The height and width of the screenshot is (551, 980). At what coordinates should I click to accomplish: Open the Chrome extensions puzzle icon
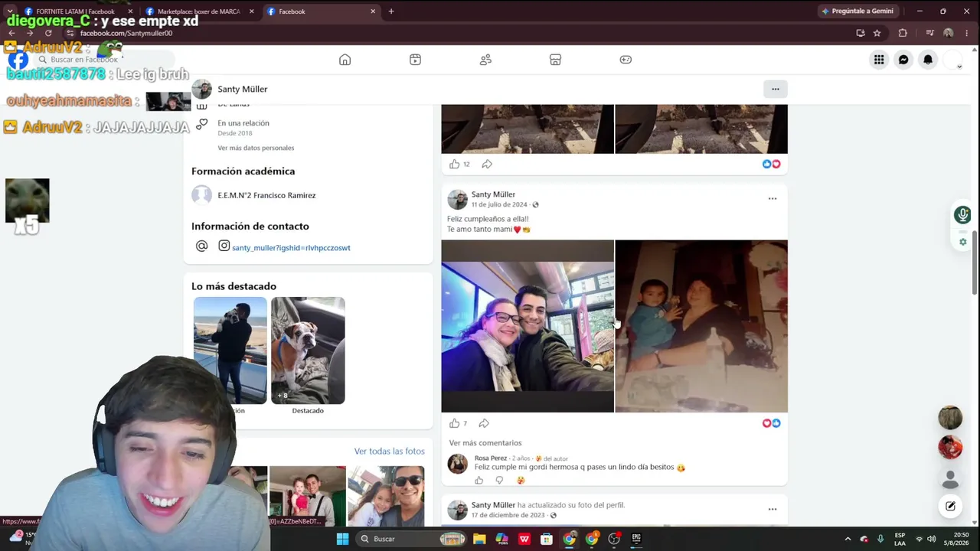[x=903, y=33]
